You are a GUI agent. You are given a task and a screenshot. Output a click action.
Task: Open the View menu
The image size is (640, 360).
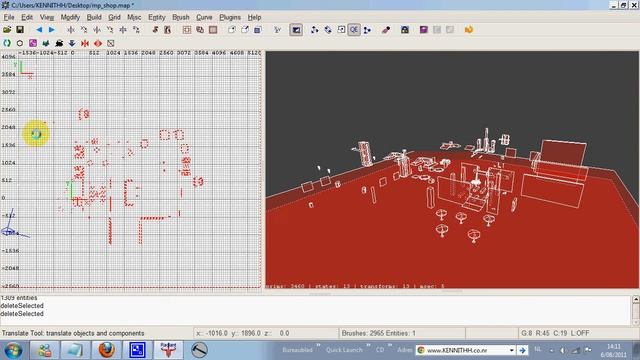click(47, 17)
